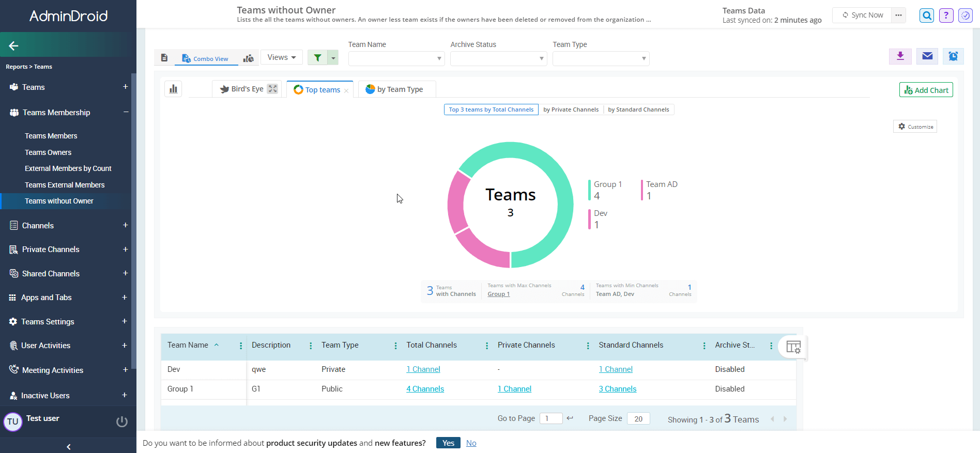Open the Archive Status dropdown
980x453 pixels.
498,59
